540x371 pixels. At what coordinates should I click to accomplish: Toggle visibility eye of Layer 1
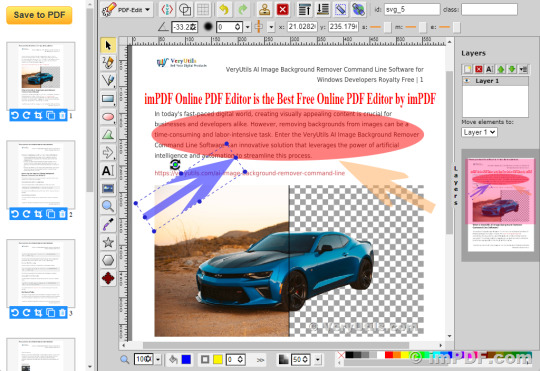[467, 81]
